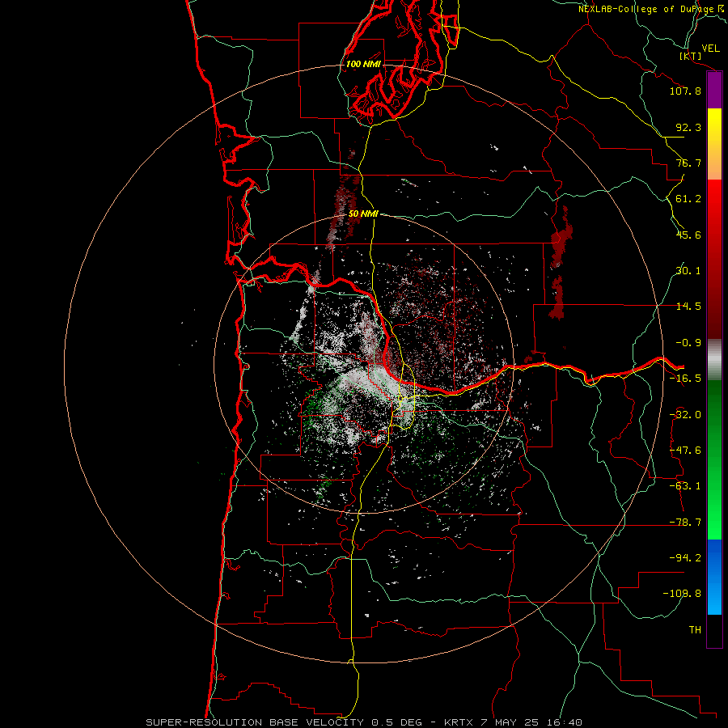
Task: Click the '50 NMI' range ring label
Action: pos(363,214)
